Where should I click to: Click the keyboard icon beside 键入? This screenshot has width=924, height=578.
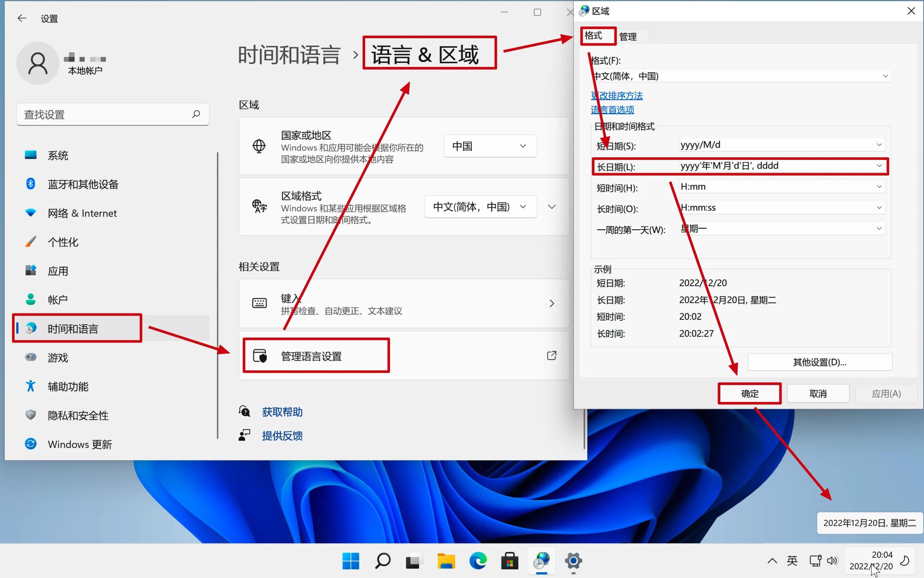[x=259, y=303]
